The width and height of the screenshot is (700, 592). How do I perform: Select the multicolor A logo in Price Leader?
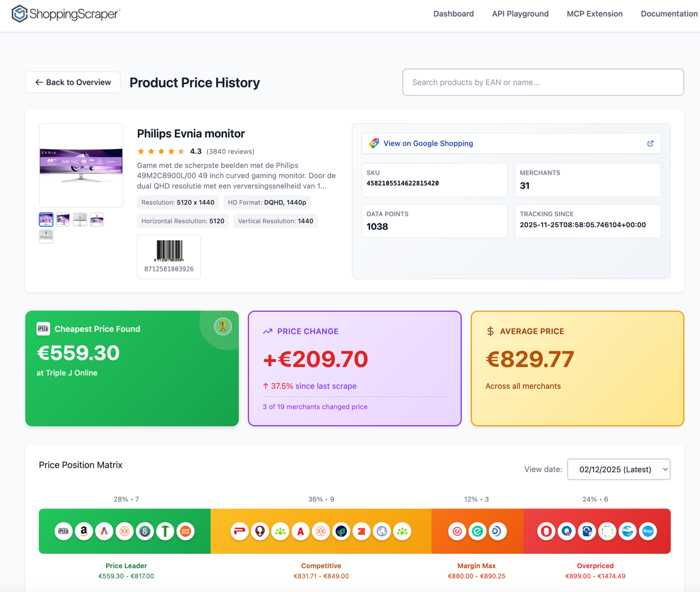pyautogui.click(x=104, y=531)
